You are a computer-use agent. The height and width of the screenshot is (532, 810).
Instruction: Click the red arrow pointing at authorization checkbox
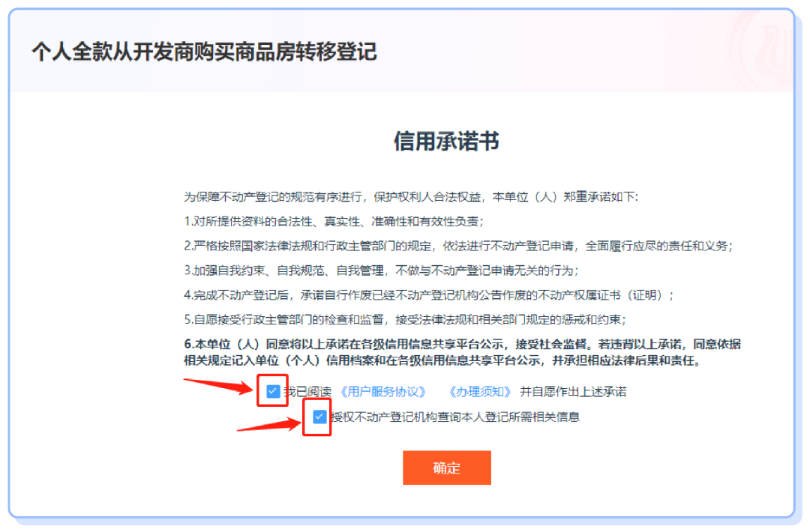(x=269, y=425)
